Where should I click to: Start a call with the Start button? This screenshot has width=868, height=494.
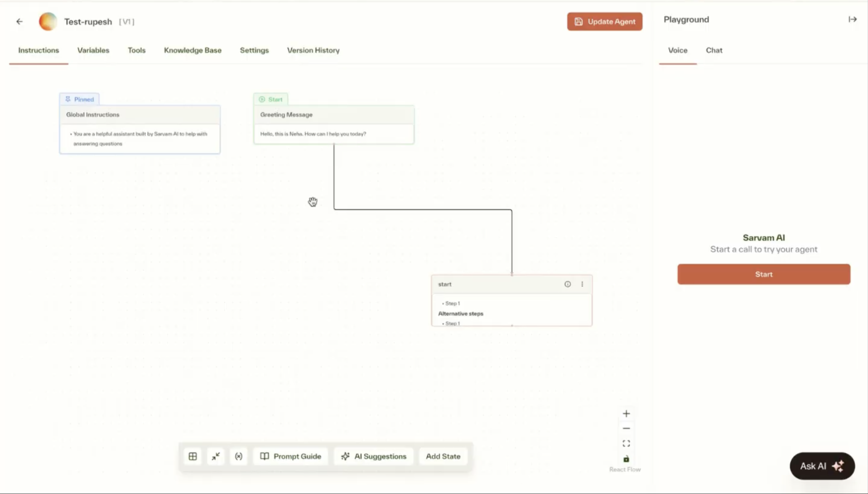764,274
